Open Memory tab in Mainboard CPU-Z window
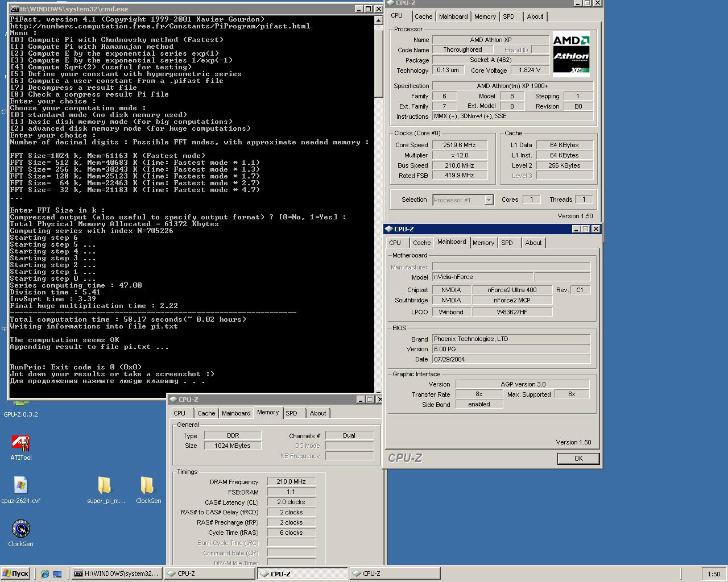 pos(483,243)
